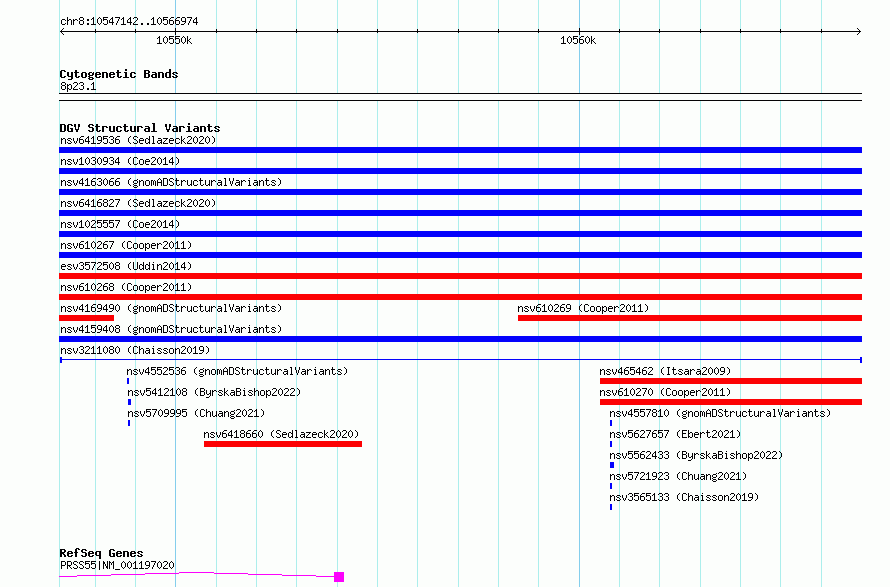
Task: Click esv3572508 (Uddin2014) label
Action: tap(126, 266)
